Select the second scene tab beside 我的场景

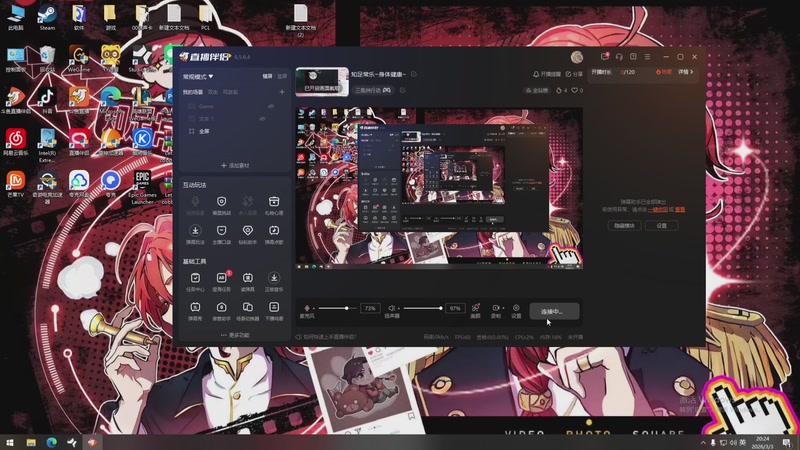pos(213,92)
